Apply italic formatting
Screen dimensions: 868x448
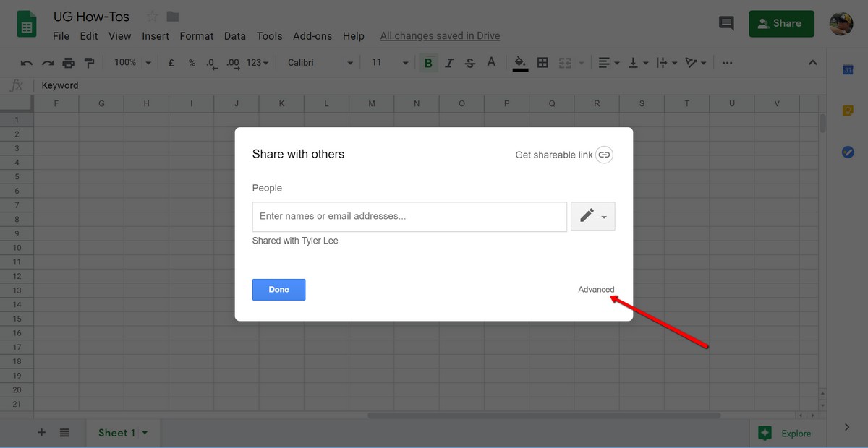tap(449, 62)
